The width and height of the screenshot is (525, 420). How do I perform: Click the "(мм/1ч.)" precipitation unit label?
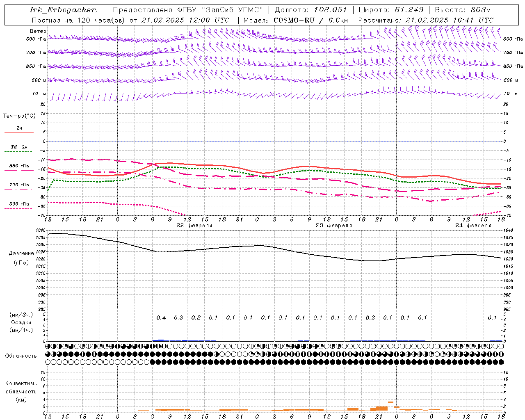pos(21,330)
